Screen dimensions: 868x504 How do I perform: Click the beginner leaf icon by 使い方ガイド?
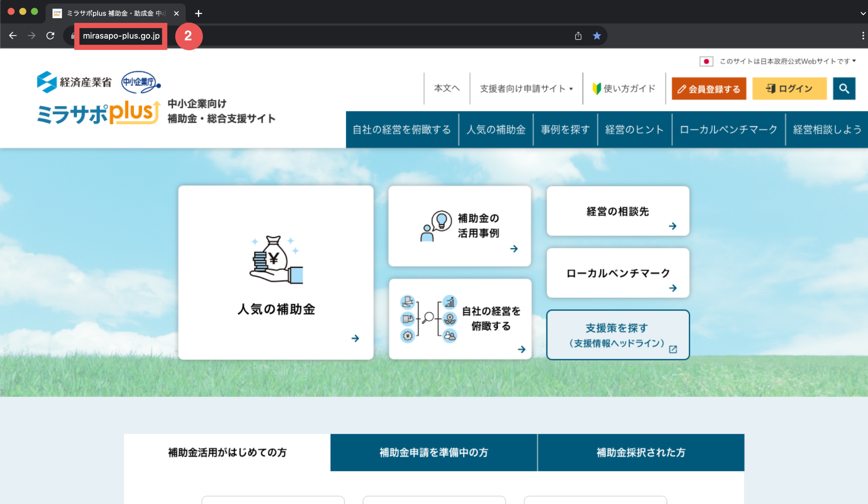[x=597, y=88]
